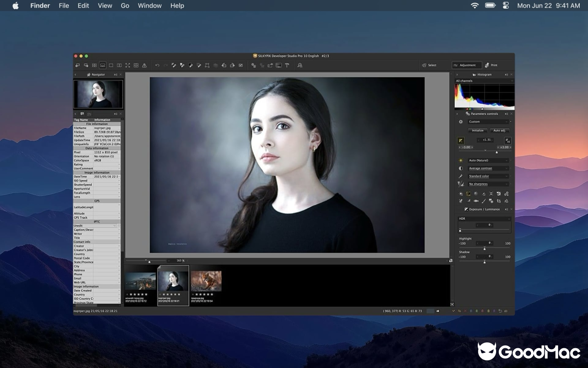Select the highlighted tone curve icon
This screenshot has width=588, height=368.
click(x=468, y=194)
